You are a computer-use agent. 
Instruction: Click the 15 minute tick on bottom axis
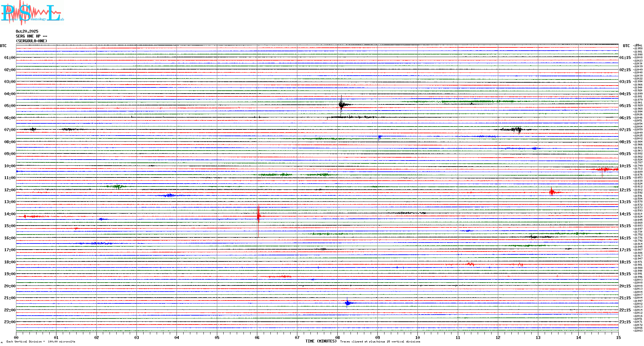click(618, 337)
